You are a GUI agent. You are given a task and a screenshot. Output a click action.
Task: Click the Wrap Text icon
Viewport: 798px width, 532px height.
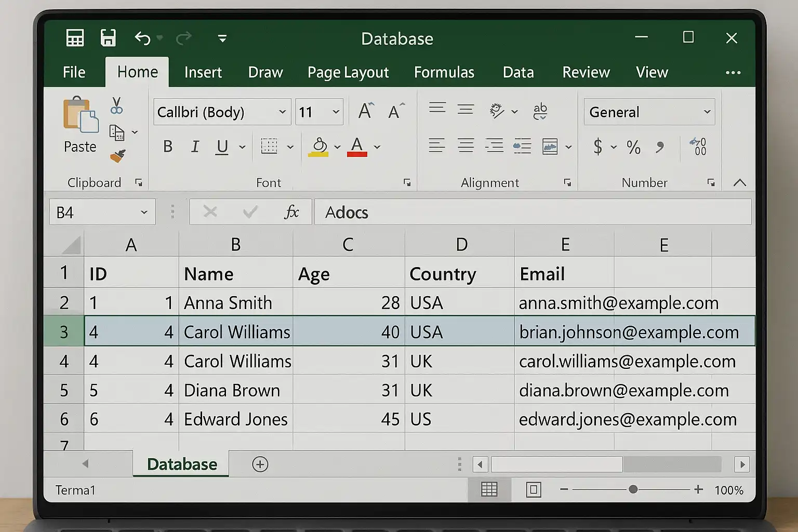pyautogui.click(x=540, y=111)
